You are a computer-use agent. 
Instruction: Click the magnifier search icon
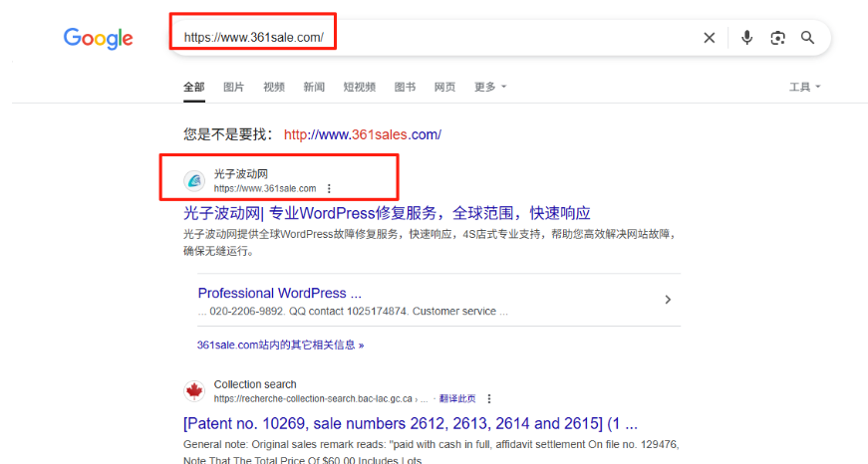807,38
